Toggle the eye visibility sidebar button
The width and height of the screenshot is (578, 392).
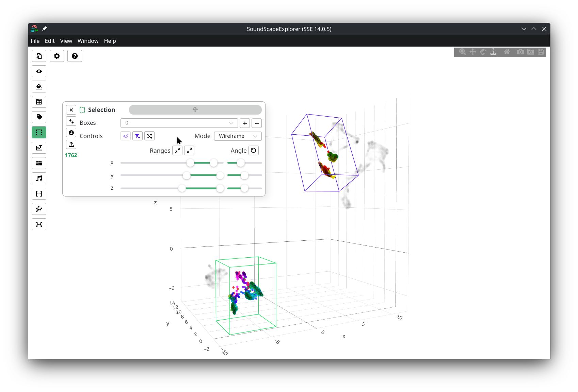[x=39, y=71]
